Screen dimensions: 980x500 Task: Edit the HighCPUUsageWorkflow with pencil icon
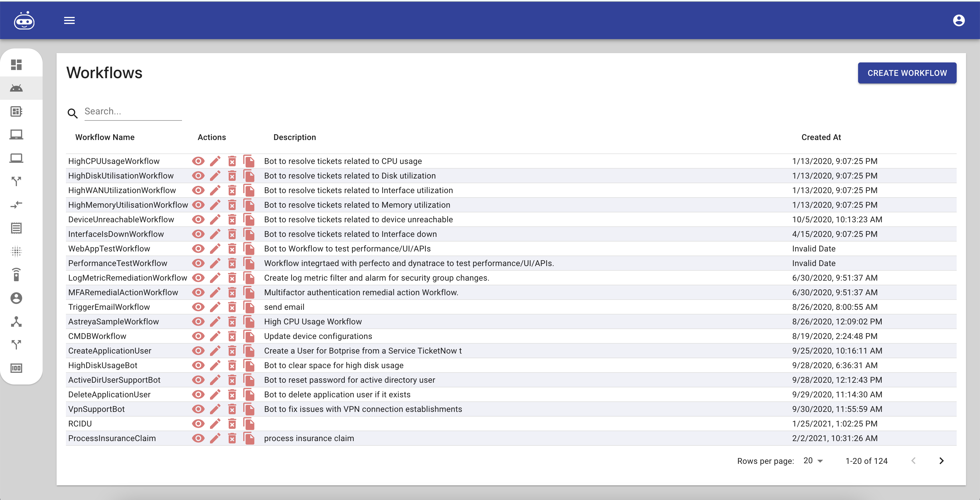pos(215,161)
